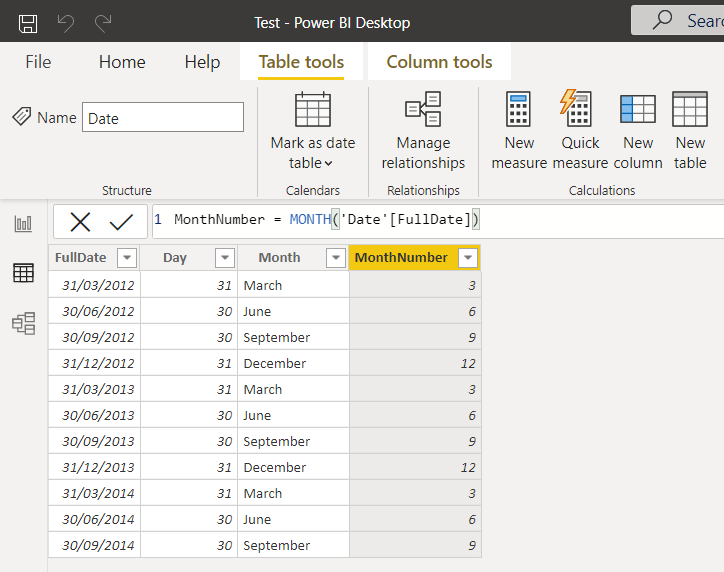724x572 pixels.
Task: Click into the DAX formula bar
Action: (x=590, y=220)
